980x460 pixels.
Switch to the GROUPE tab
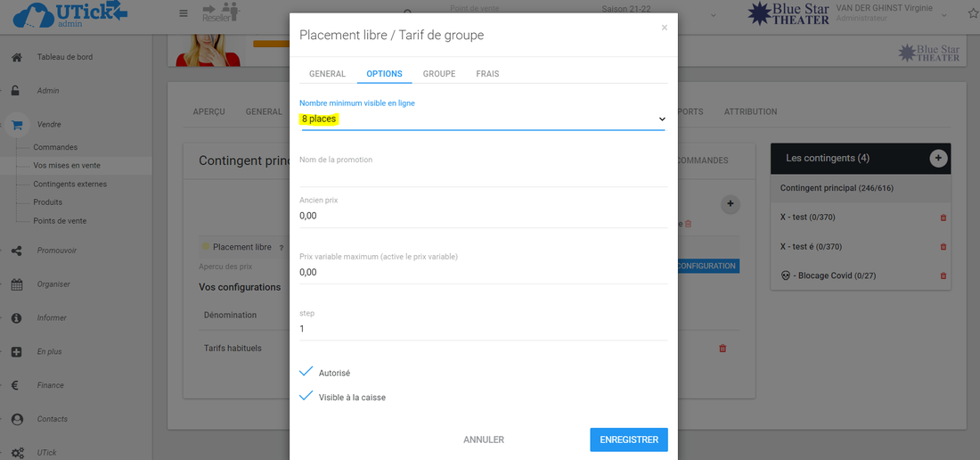(x=439, y=74)
